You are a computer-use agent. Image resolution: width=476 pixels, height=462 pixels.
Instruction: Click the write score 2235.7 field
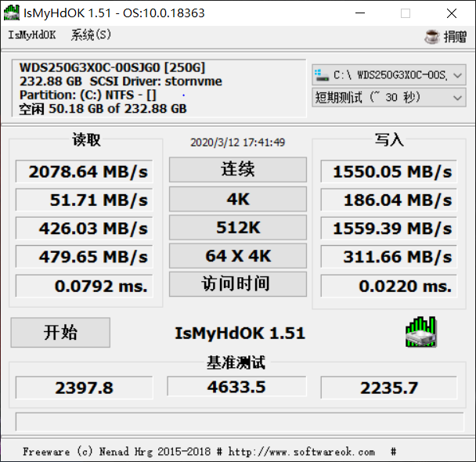391,388
